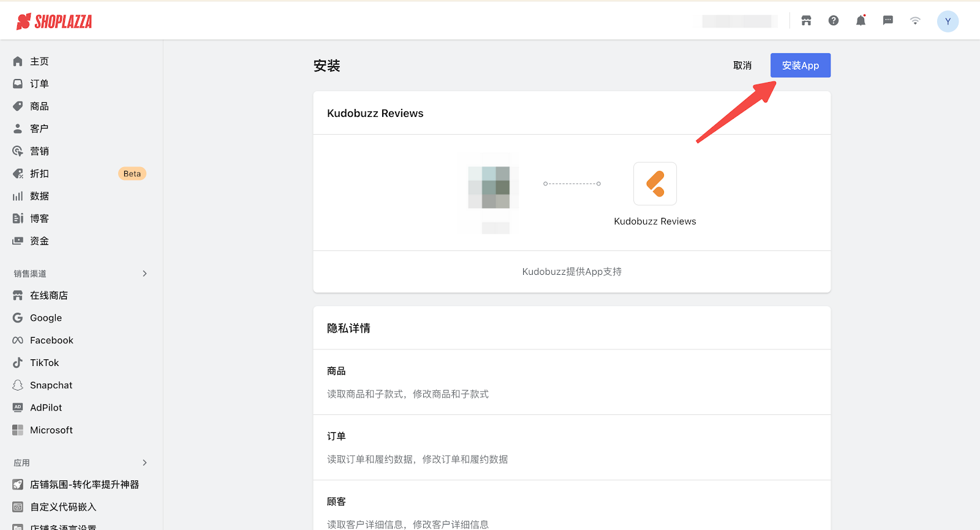Screen dimensions: 980x530
Task: Open the user avatar Y menu
Action: (x=948, y=21)
